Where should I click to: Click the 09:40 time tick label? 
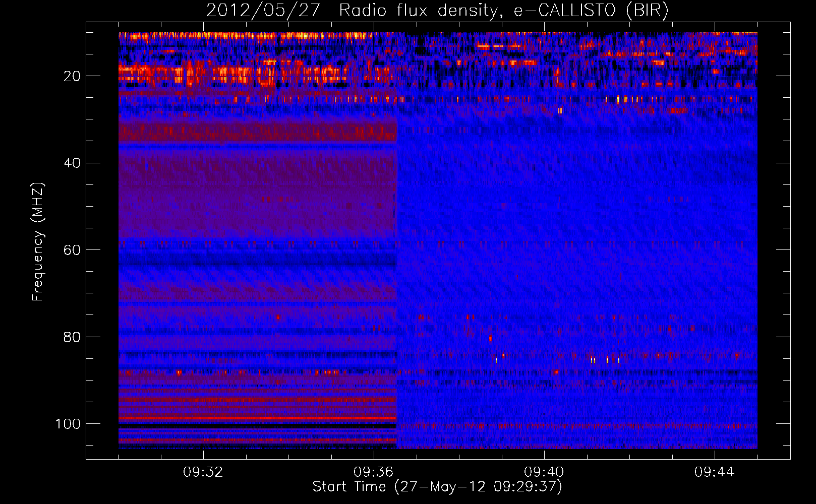(544, 472)
